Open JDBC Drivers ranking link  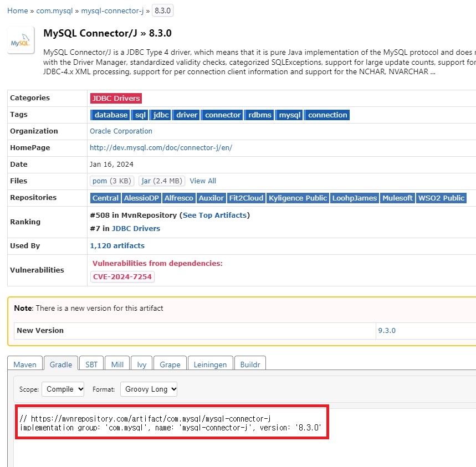pyautogui.click(x=136, y=229)
